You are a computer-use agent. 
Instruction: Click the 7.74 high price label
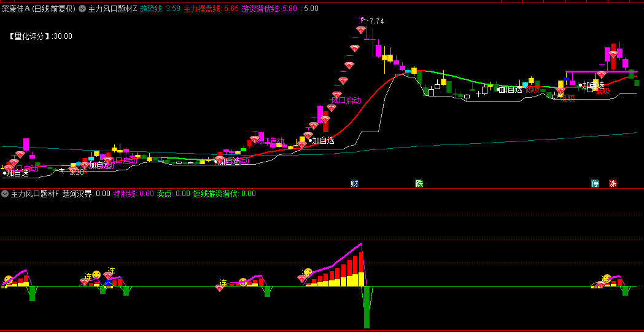click(x=376, y=22)
